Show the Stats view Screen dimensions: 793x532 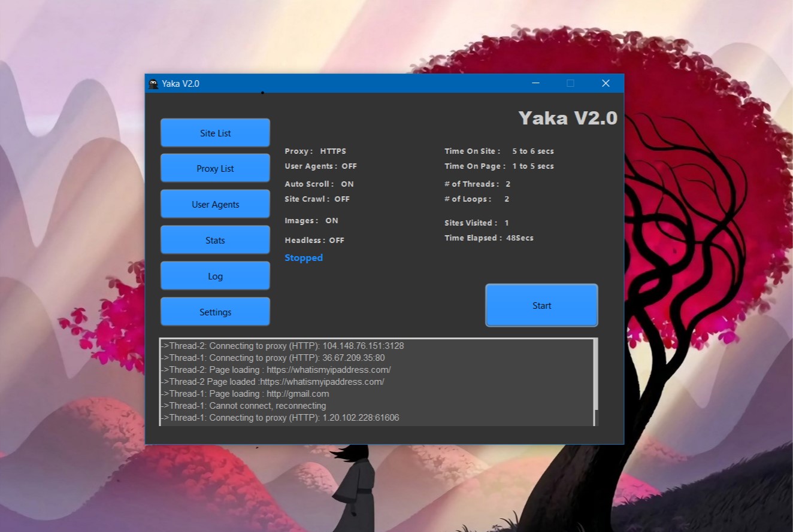[x=215, y=240]
